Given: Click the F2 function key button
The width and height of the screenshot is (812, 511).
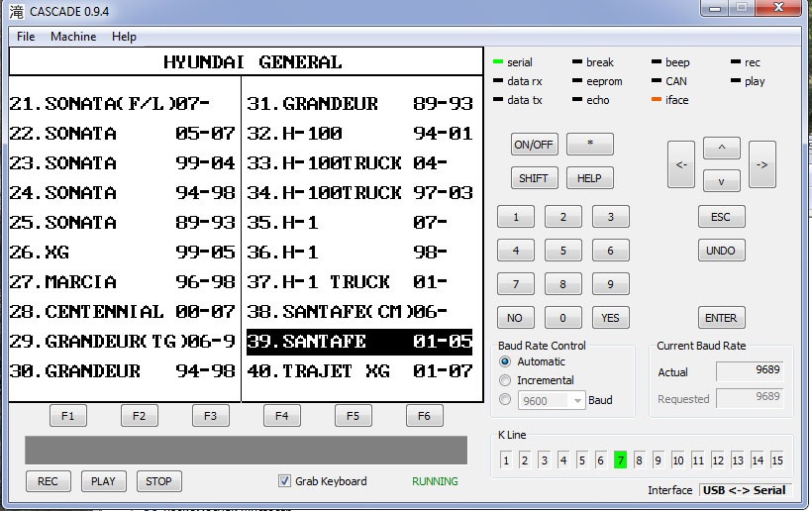Looking at the screenshot, I should [x=140, y=416].
